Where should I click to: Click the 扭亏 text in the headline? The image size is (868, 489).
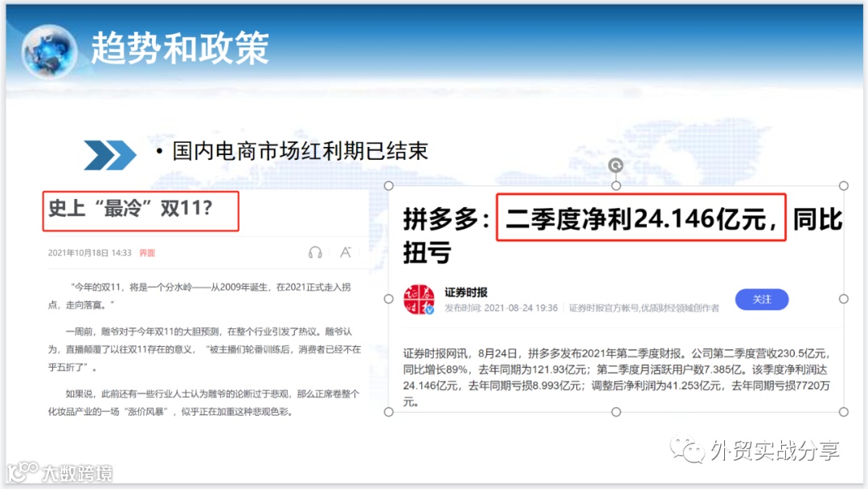[427, 253]
